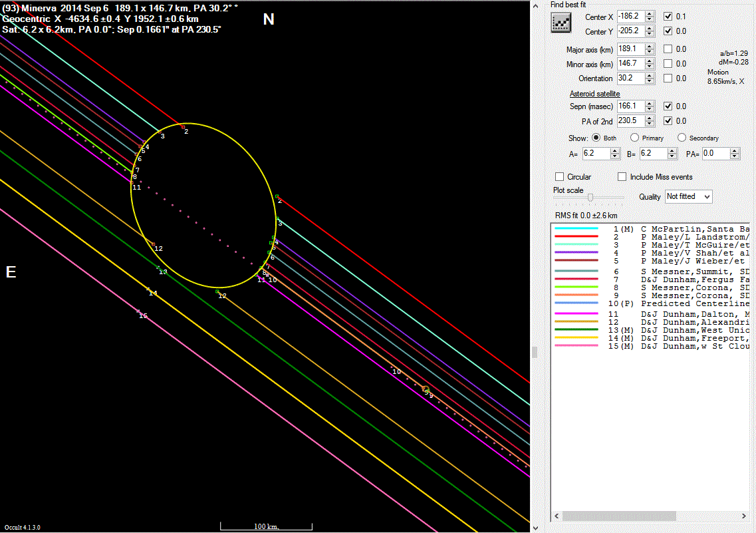Increase the Orientation spinner value
Viewport: 756px width, 533px height.
click(x=650, y=75)
